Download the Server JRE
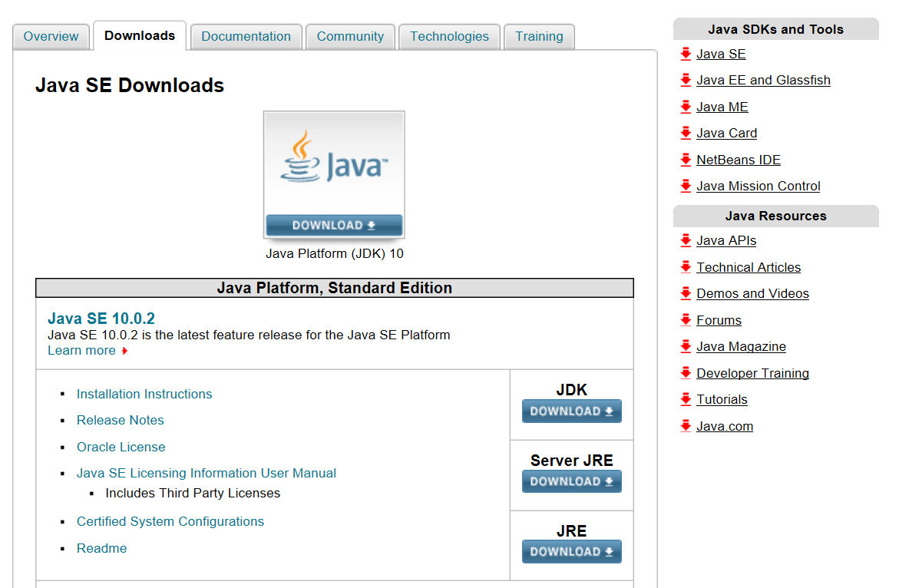 (x=572, y=481)
